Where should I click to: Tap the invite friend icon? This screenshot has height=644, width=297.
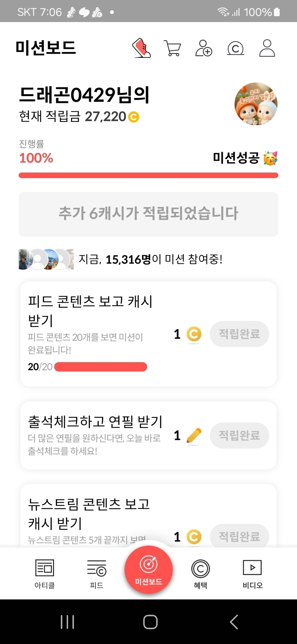point(204,48)
